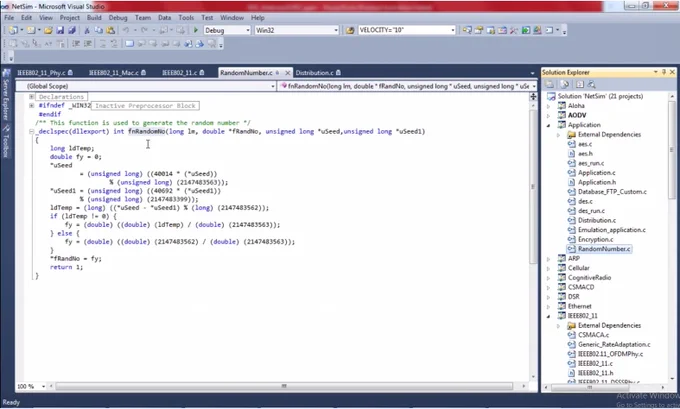Click the Command Window toolbar icon
The image size is (680, 409).
click(549, 30)
